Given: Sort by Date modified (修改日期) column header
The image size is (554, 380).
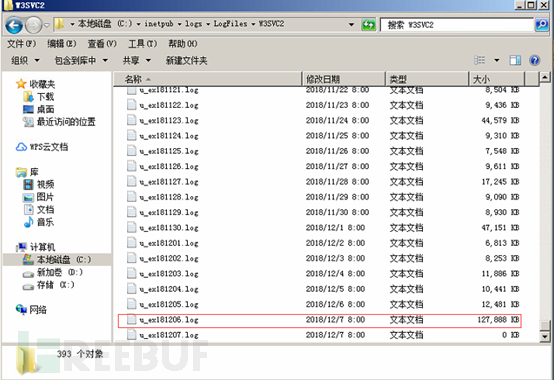Looking at the screenshot, I should pos(344,79).
